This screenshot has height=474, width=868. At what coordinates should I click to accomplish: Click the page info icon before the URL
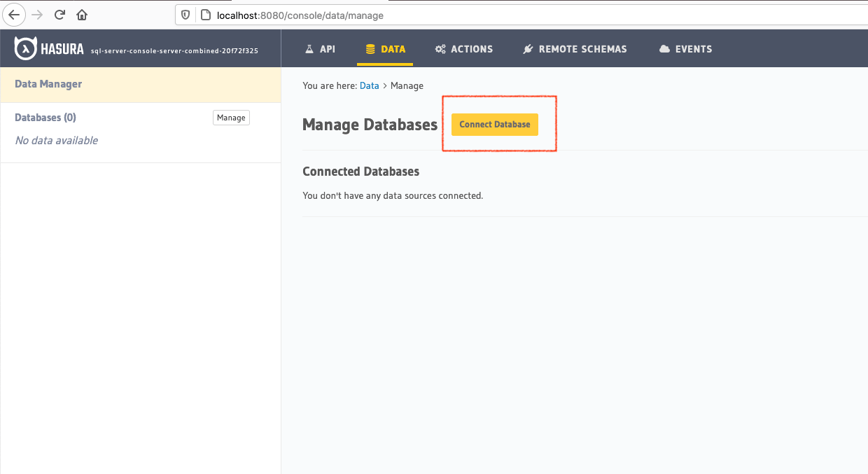[205, 15]
